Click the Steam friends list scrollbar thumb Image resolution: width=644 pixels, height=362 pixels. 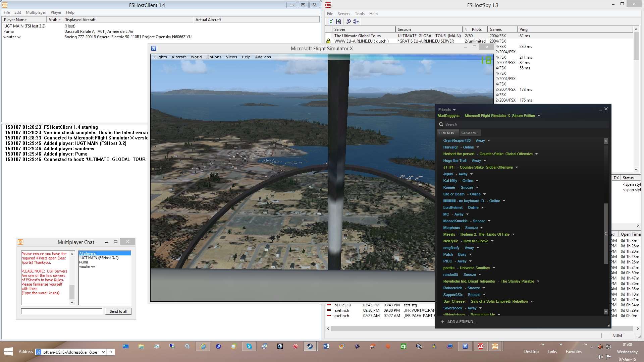coord(606,233)
